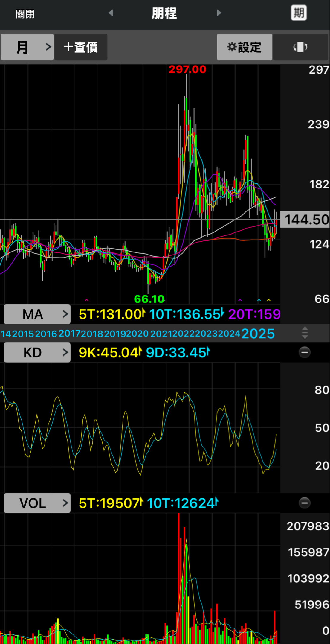Expand the VOL indicator selector
The image size is (330, 644).
tap(37, 503)
